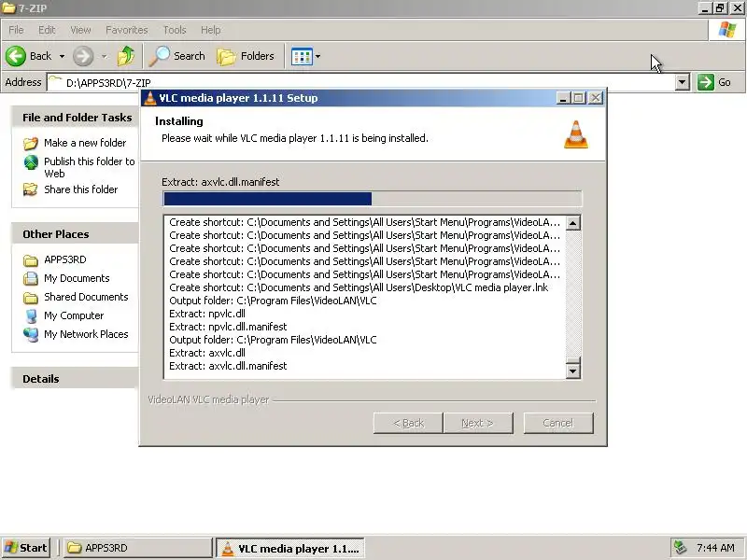Click the installation progress bar

pos(372,199)
